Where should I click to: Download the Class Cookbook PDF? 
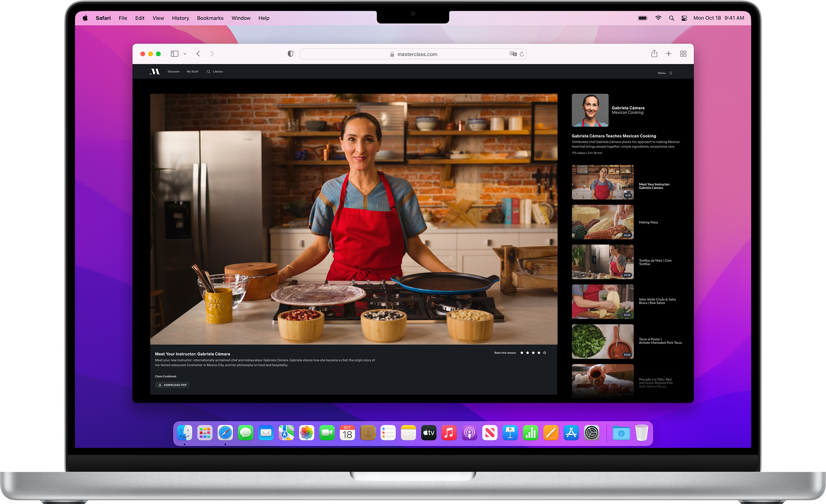(172, 385)
